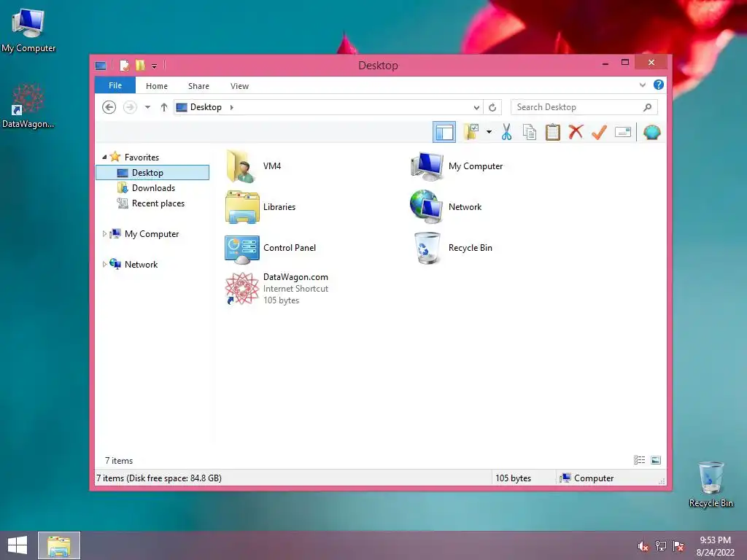Click the Desktop breadcrumb in address bar
Screen dimensions: 747x560
click(x=206, y=107)
